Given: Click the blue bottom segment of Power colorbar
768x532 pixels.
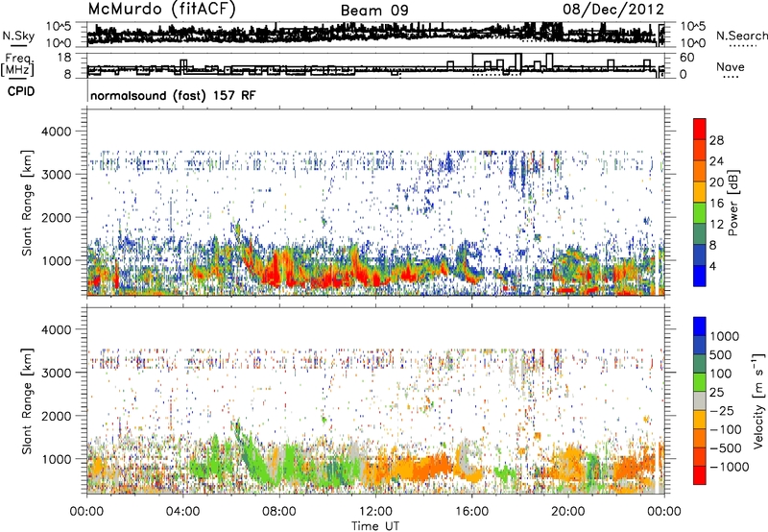Looking at the screenshot, I should coord(700,276).
